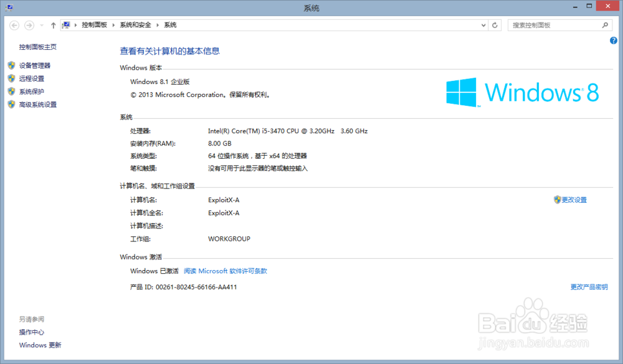
Task: Click the Windows 8 logo image
Action: click(523, 92)
